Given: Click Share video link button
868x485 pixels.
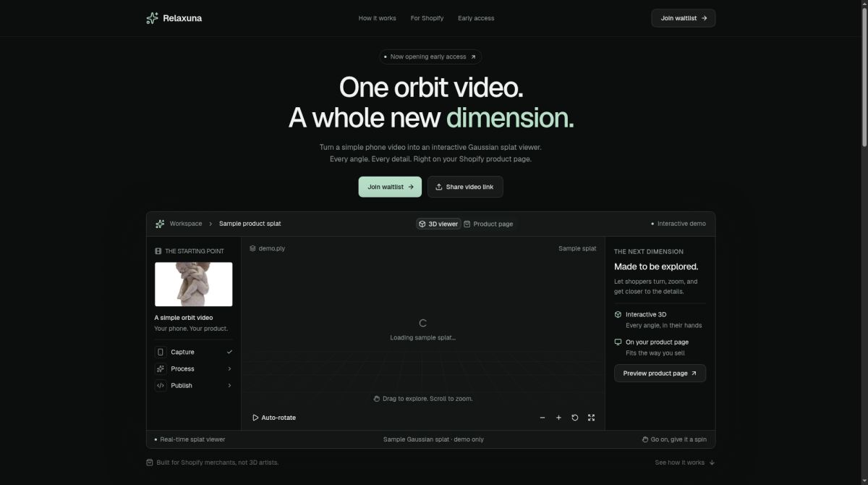Looking at the screenshot, I should tap(465, 187).
